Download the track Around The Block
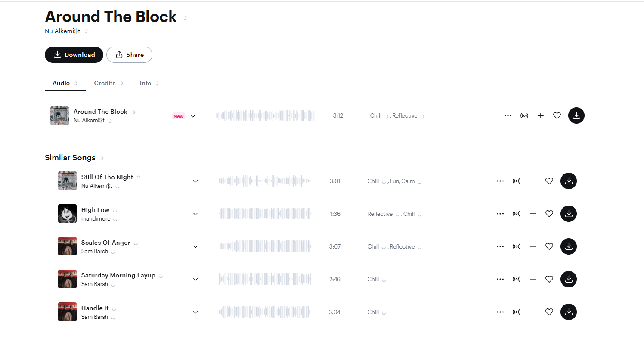Viewport: 644px width, 352px height. pos(576,115)
